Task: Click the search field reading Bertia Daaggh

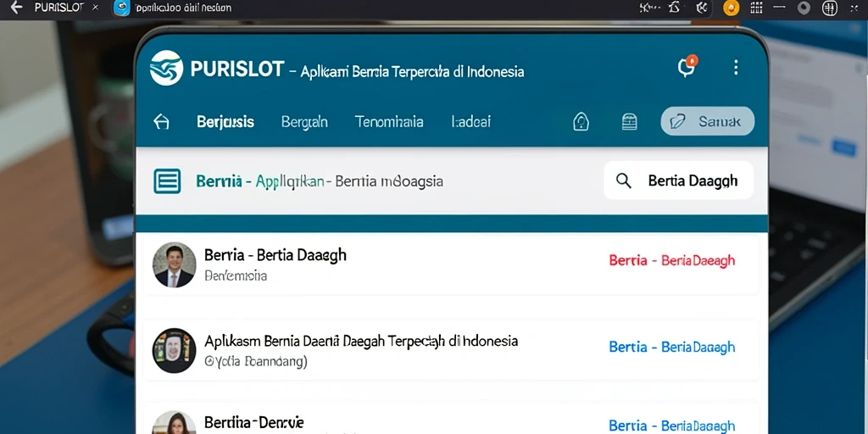Action: tap(678, 181)
